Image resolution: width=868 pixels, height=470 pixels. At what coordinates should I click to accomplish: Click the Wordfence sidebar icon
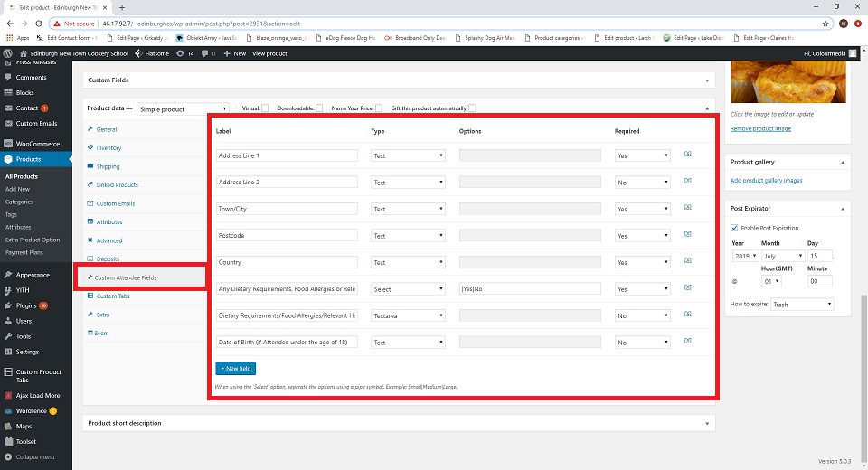(8, 410)
